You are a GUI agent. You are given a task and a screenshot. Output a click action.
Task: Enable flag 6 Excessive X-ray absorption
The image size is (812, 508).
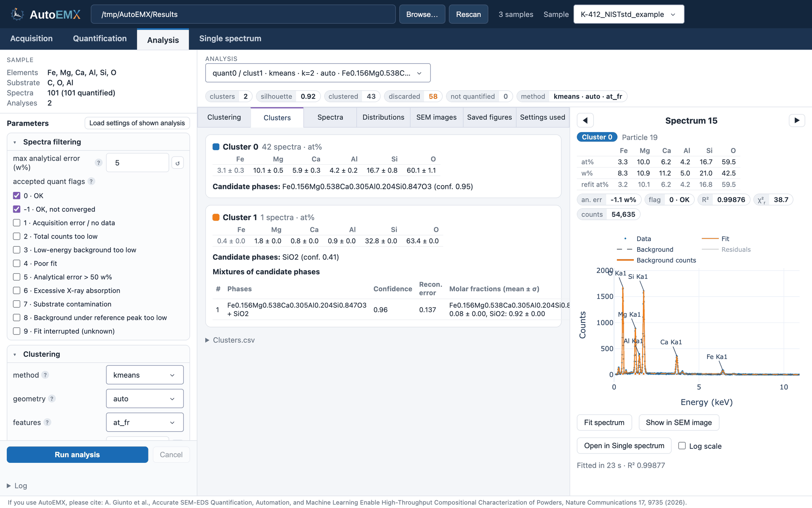click(17, 291)
